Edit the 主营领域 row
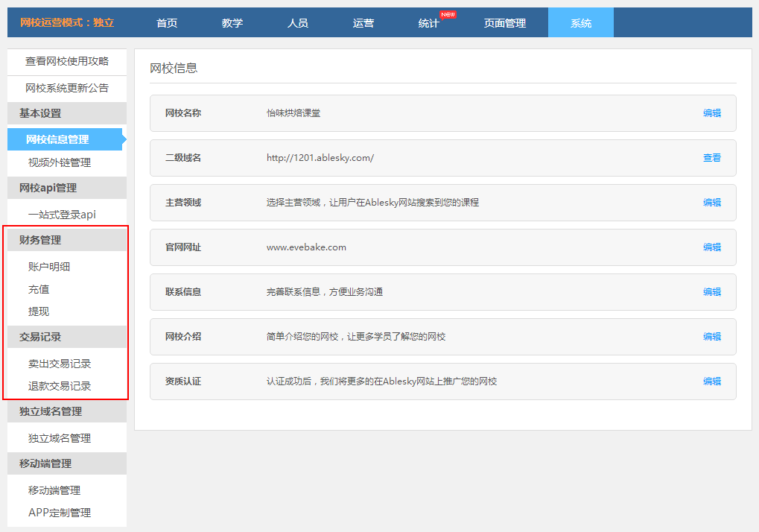This screenshot has height=532, width=759. tap(711, 203)
